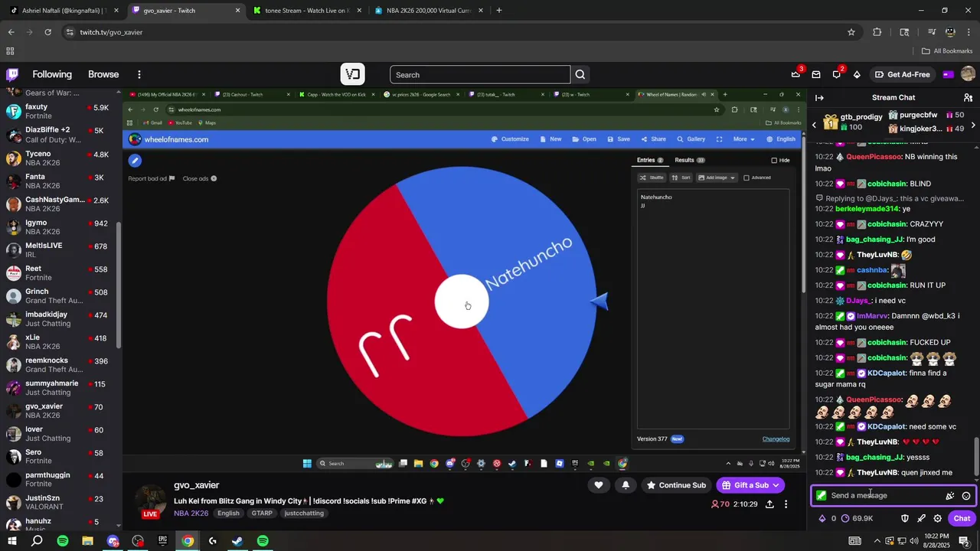Open Windows taskbar search
Screen dimensions: 980x551
(37, 541)
